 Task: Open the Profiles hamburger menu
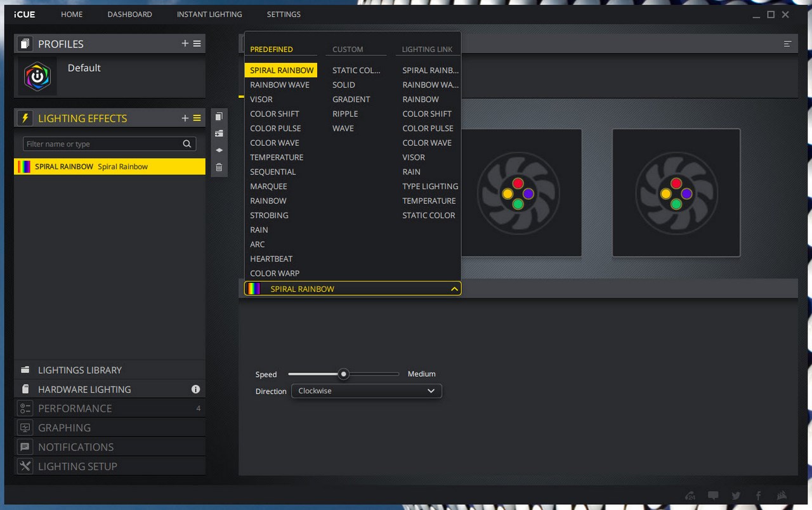(x=197, y=44)
